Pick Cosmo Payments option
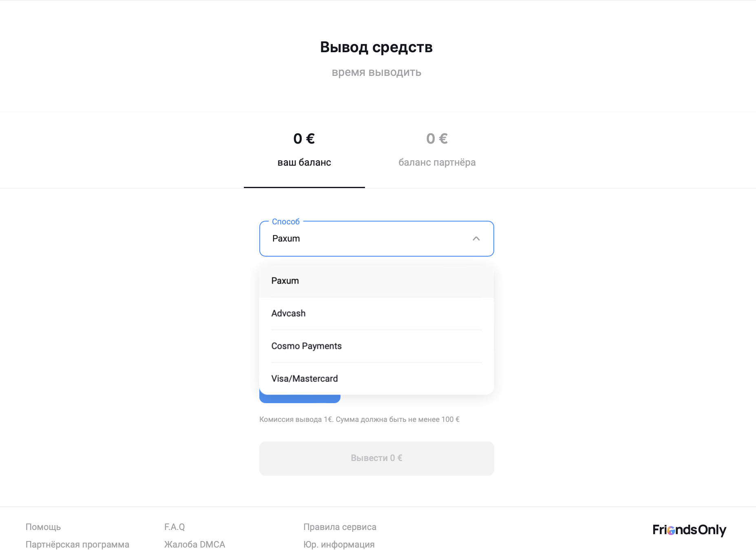This screenshot has width=756, height=550. coord(306,346)
